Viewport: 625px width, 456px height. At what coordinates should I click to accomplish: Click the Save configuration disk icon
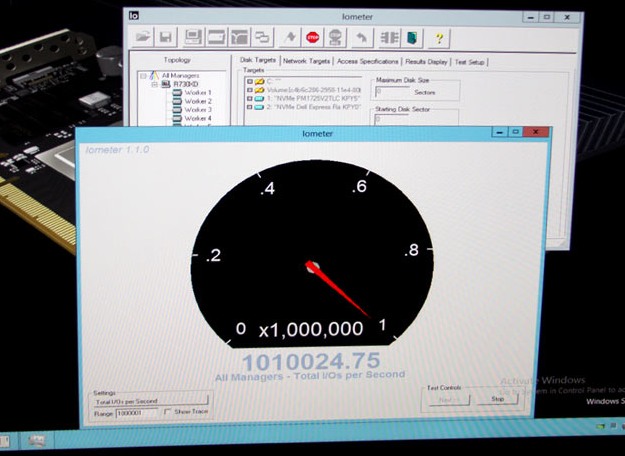coord(166,38)
